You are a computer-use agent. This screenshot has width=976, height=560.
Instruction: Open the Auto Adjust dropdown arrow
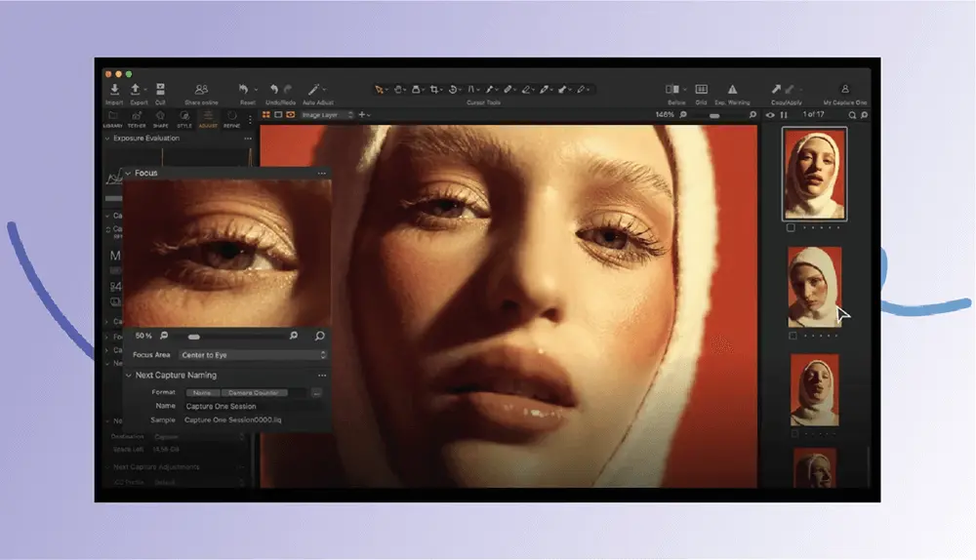(324, 90)
